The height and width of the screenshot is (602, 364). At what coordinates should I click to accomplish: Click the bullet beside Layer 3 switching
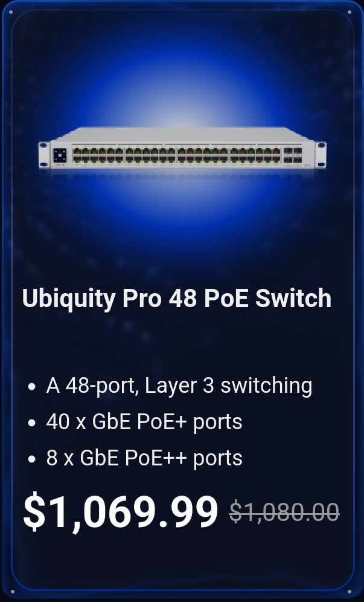(32, 387)
